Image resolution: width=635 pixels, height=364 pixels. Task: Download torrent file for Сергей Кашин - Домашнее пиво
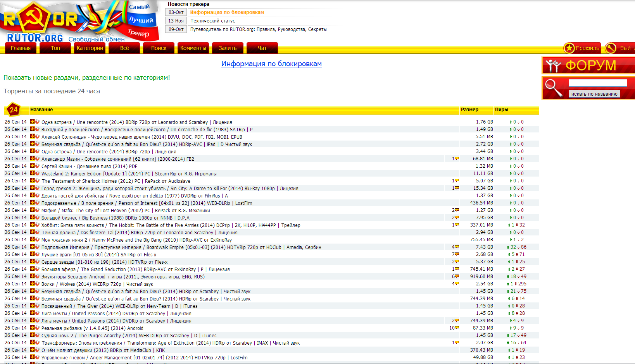pyautogui.click(x=33, y=166)
